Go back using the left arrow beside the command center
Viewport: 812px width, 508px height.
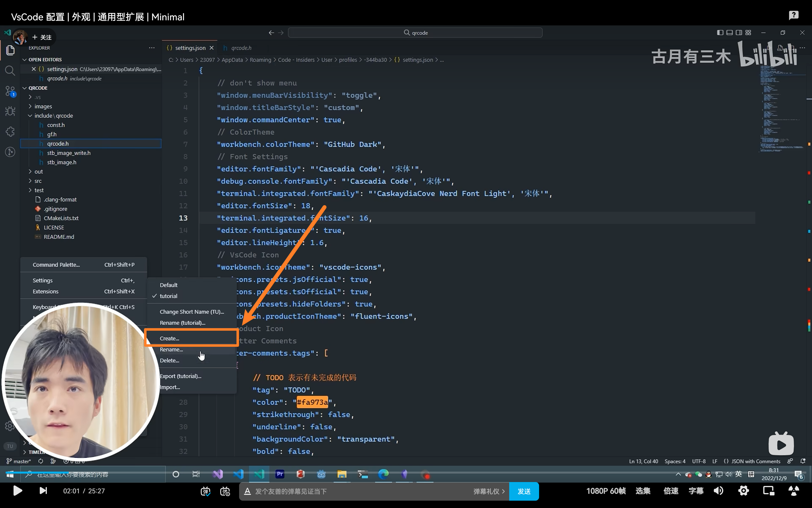pyautogui.click(x=271, y=32)
